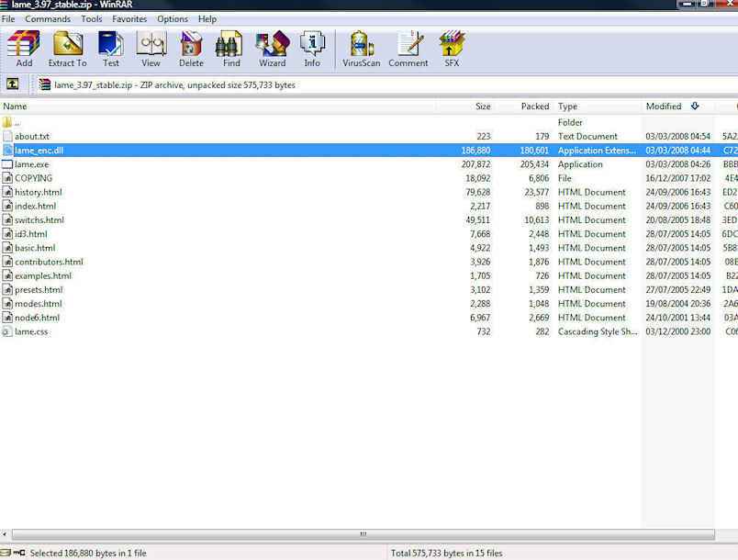Click the archive path address field
This screenshot has width=738, height=560.
(386, 84)
